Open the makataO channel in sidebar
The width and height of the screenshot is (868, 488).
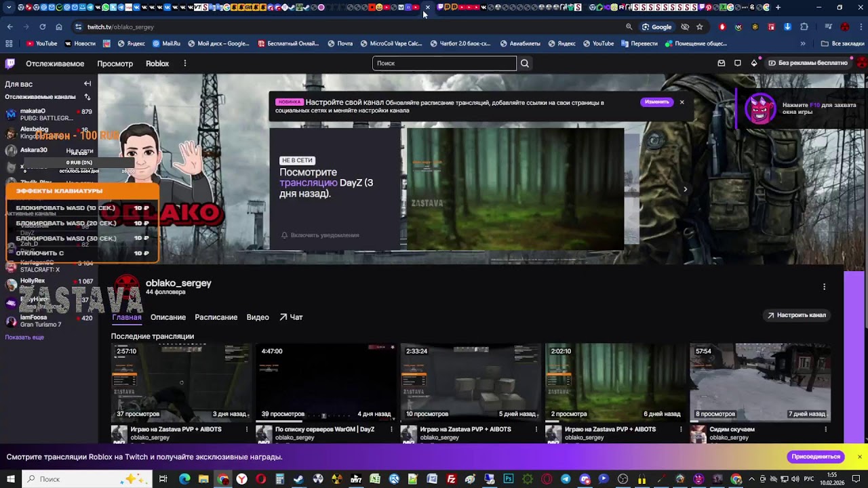(49, 115)
